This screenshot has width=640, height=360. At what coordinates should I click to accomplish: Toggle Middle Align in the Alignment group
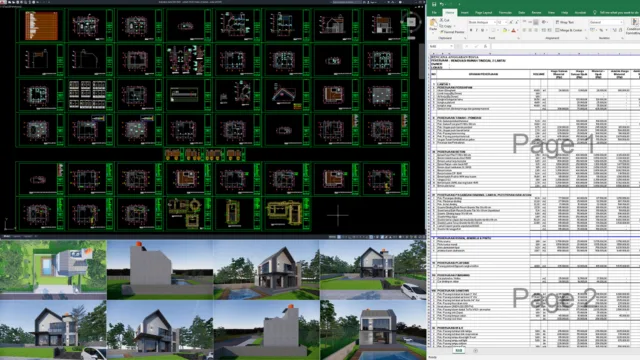pos(530,22)
